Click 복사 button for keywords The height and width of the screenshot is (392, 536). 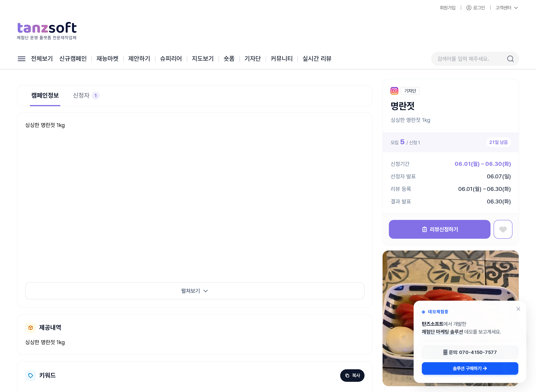pyautogui.click(x=352, y=375)
